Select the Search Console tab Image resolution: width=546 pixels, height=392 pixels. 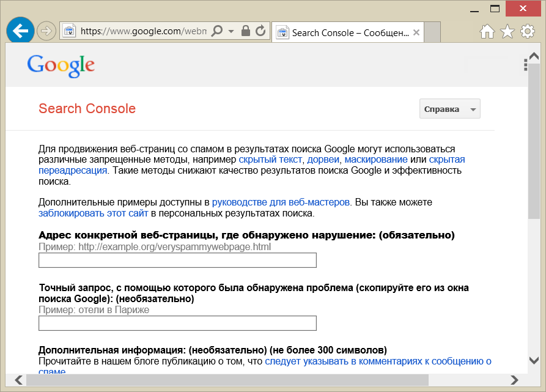pos(347,32)
